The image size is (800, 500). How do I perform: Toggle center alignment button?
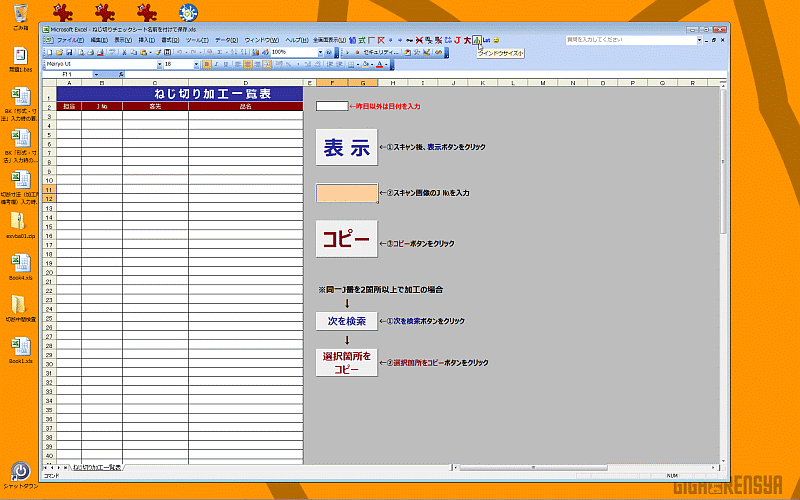(247, 64)
